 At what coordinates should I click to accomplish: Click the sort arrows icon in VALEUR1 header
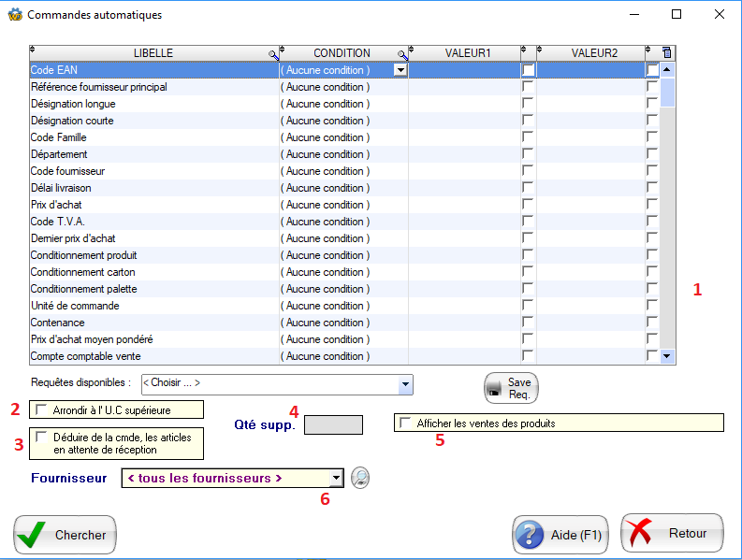coord(414,50)
